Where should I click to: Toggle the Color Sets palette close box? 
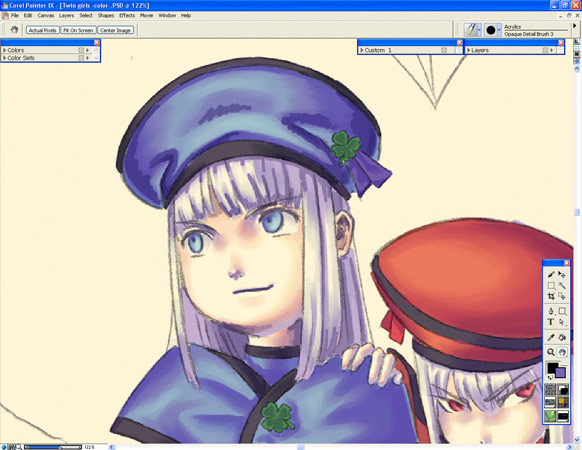[x=81, y=58]
